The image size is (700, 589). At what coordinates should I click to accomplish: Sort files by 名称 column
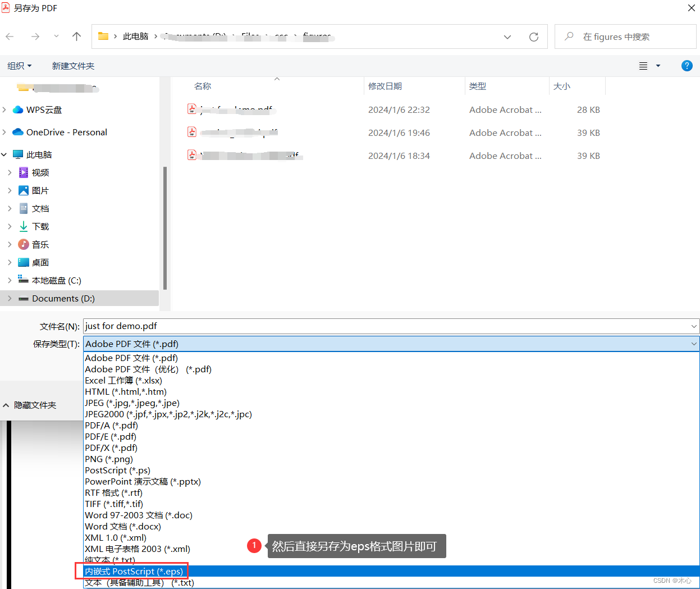[x=203, y=86]
